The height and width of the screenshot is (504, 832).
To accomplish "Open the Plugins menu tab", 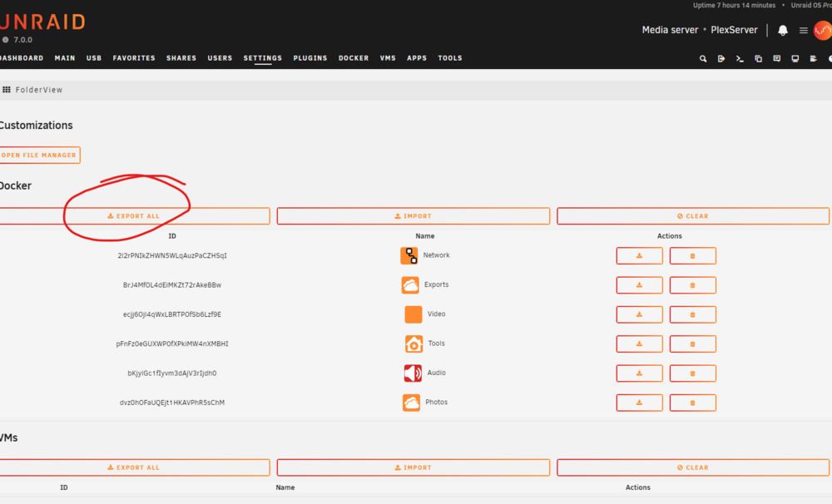I will 310,58.
